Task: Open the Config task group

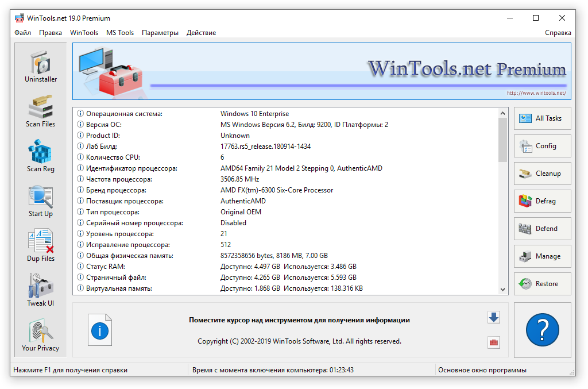Action: click(542, 146)
